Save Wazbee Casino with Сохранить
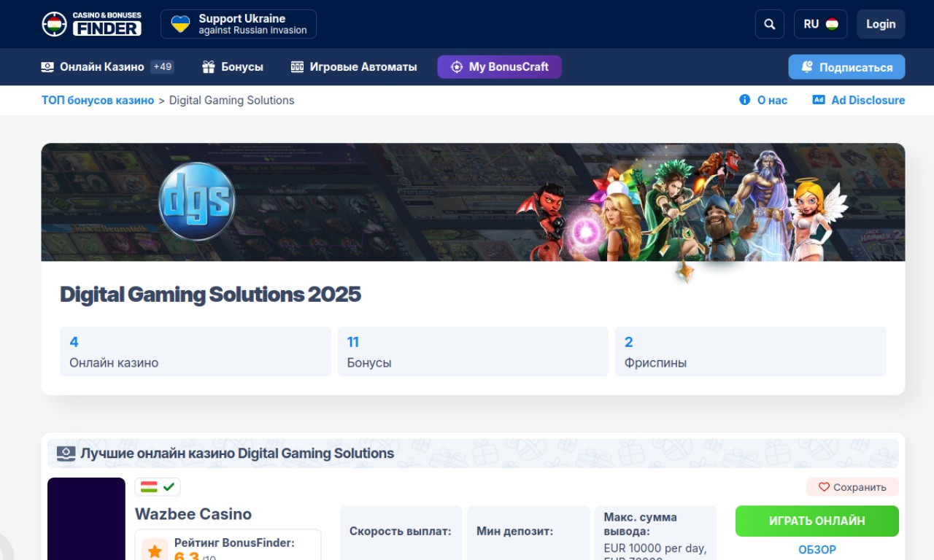 tap(852, 487)
